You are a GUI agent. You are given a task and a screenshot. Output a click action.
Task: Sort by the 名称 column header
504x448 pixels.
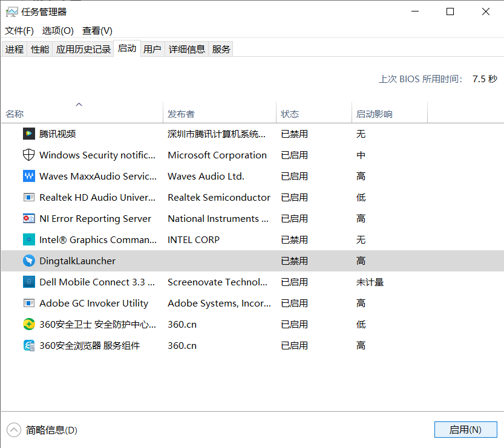click(82, 112)
